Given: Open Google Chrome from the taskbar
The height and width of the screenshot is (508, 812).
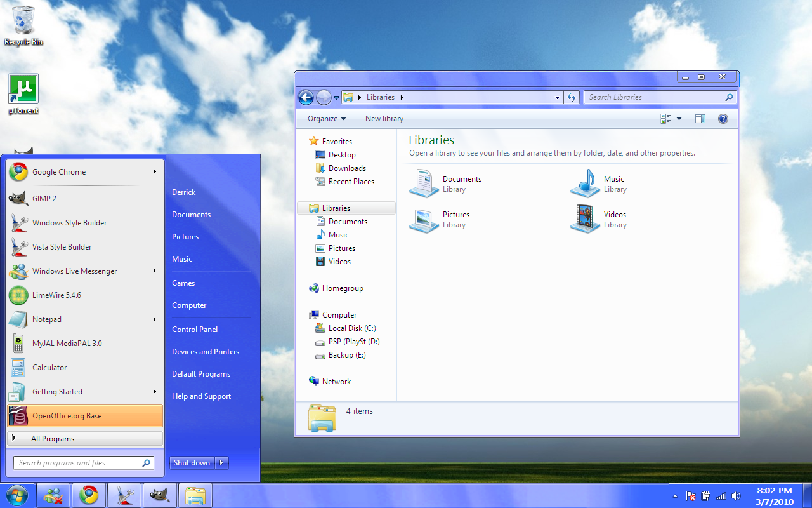Looking at the screenshot, I should click(x=89, y=495).
